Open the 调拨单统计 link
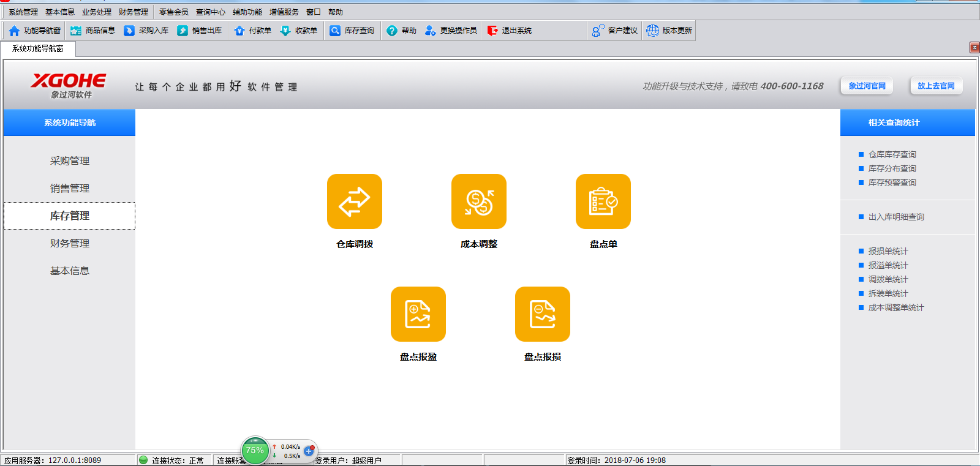 pyautogui.click(x=888, y=280)
